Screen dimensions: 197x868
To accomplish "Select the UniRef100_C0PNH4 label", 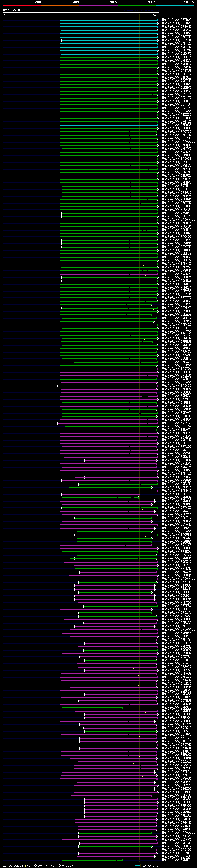I will [177, 402].
